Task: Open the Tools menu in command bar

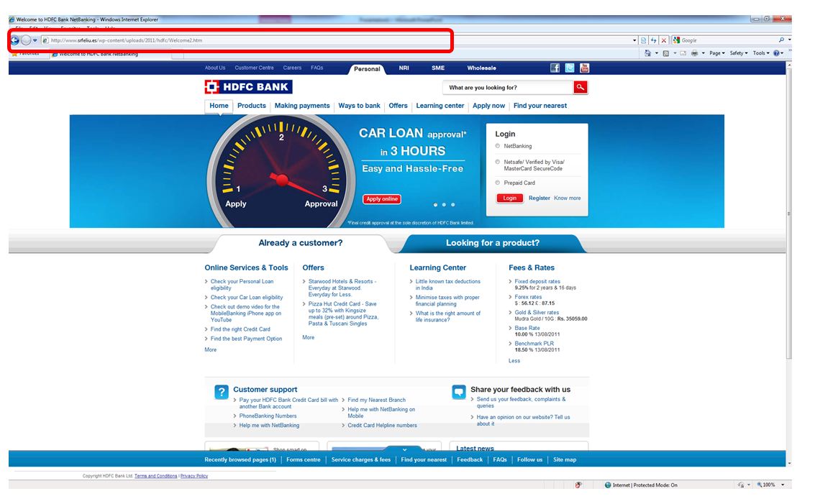Action: pyautogui.click(x=761, y=53)
